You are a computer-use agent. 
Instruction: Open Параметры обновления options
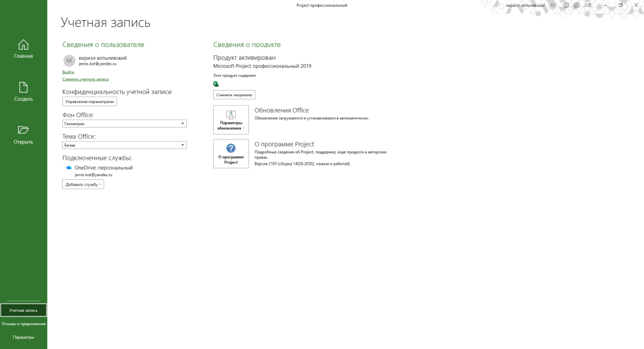point(231,120)
